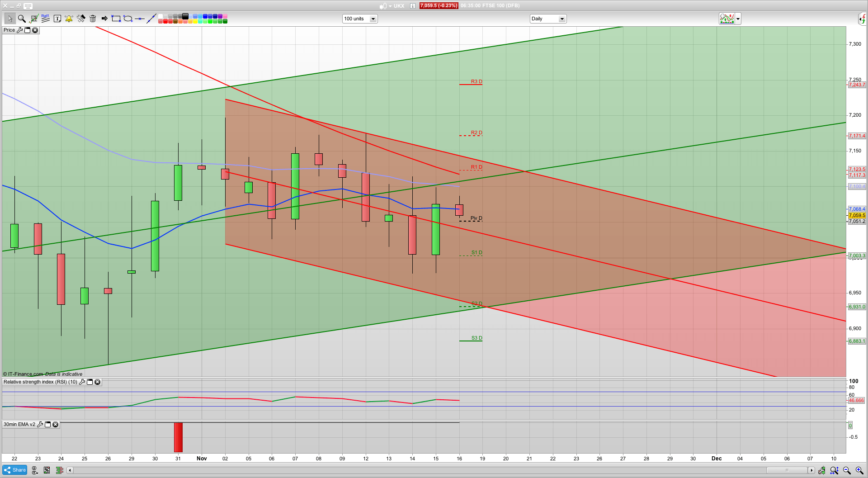The image size is (868, 478).
Task: Activate the zoom magnifier tool
Action: click(x=21, y=19)
